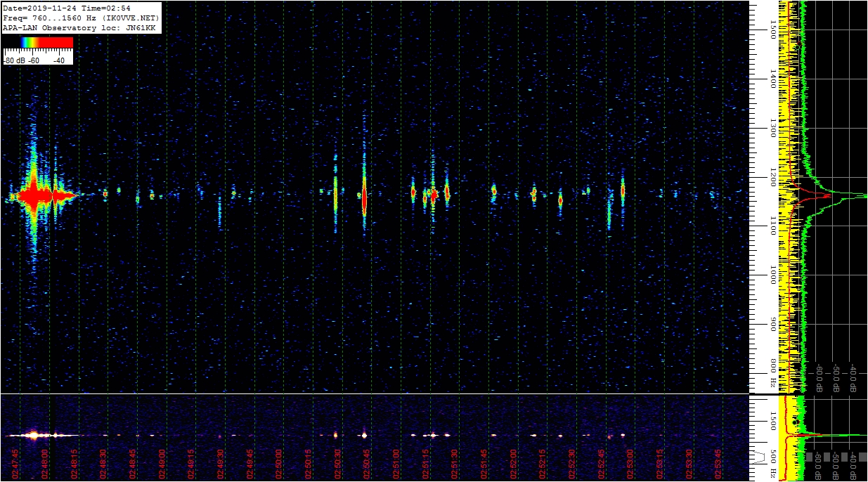Select the 02:52:15 time marker
This screenshot has height=482, width=868.
tap(543, 463)
